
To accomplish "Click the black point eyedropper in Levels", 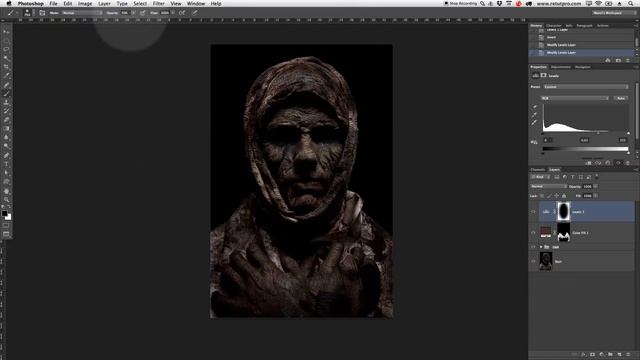I will [534, 107].
